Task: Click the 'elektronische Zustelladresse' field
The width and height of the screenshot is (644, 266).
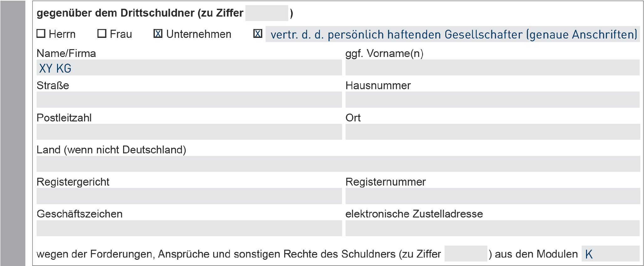Action: tap(492, 228)
